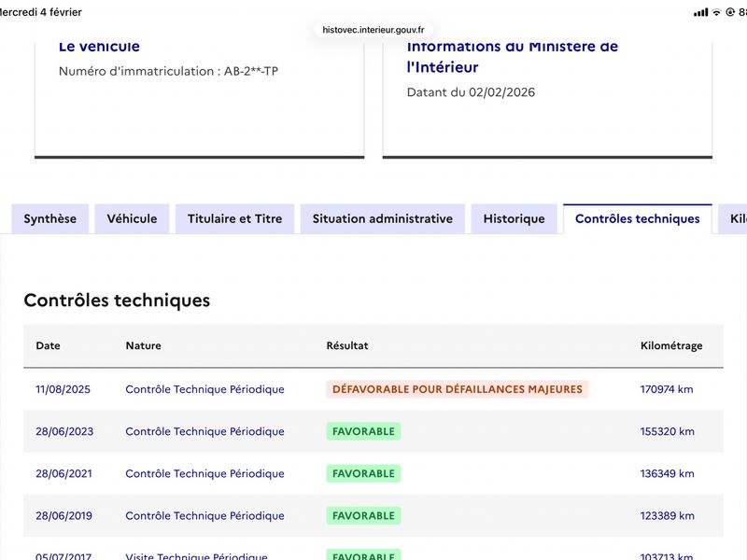
Task: Click the Contrôles techniques section heading
Action: (117, 301)
